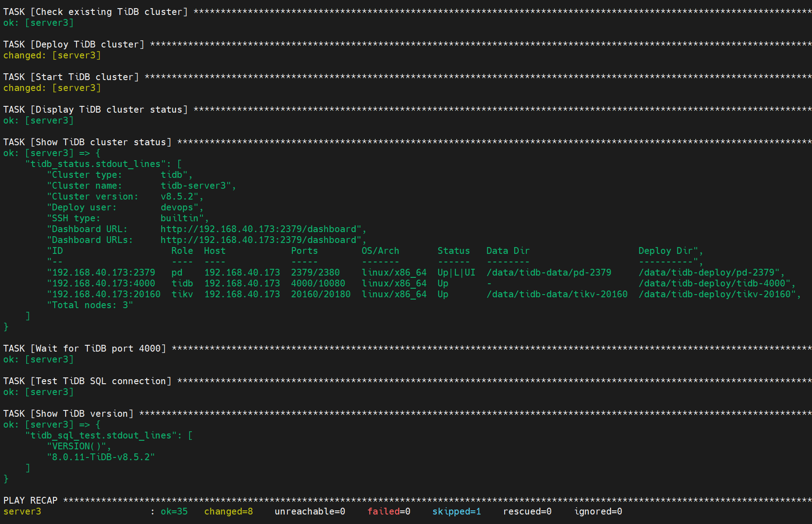The image size is (812, 524).
Task: Click the cluster type value 'tidb'
Action: tap(172, 175)
